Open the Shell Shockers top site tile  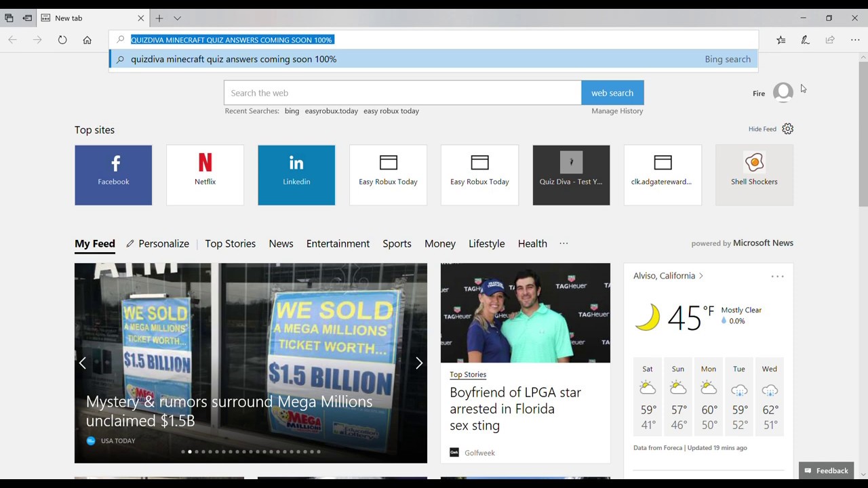tap(754, 175)
